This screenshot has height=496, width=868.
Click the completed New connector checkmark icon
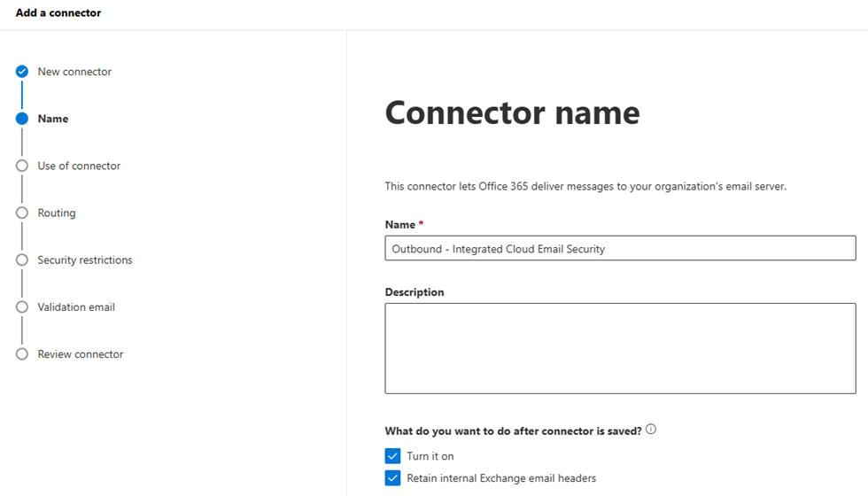[x=22, y=72]
